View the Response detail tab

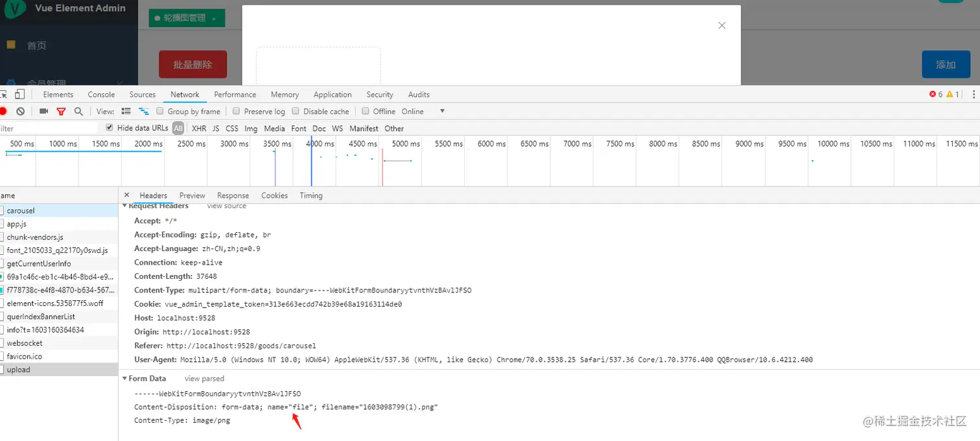click(x=233, y=195)
